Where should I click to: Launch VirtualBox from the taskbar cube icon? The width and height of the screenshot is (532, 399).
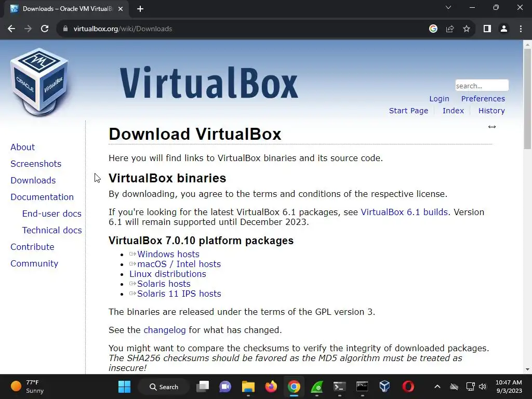(x=385, y=387)
